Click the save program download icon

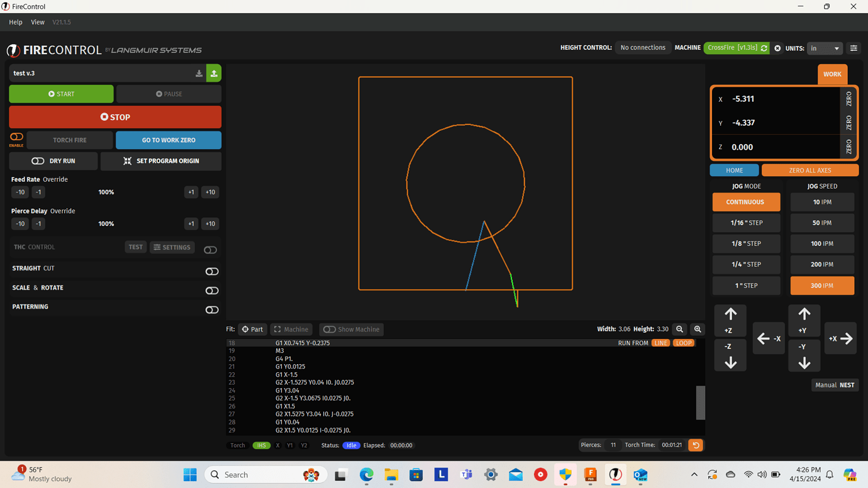(x=198, y=73)
